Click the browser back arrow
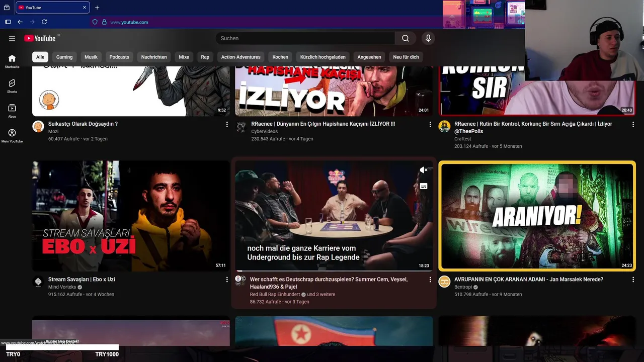The height and width of the screenshot is (362, 644). click(x=20, y=22)
